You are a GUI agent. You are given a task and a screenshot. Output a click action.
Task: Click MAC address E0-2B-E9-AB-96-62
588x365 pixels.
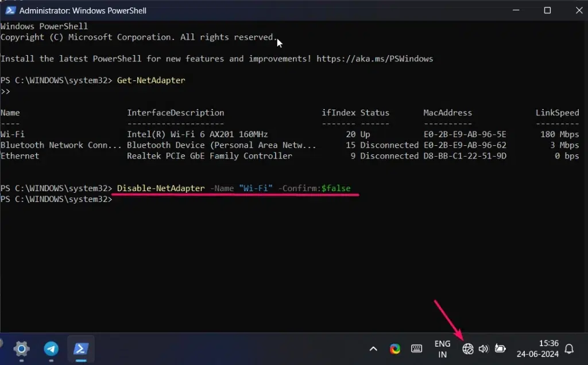(465, 145)
